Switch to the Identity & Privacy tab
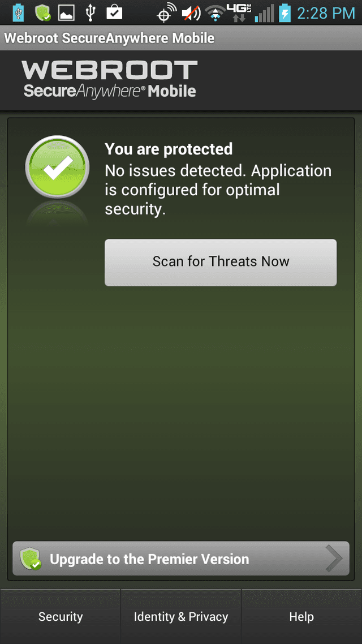 point(181,617)
